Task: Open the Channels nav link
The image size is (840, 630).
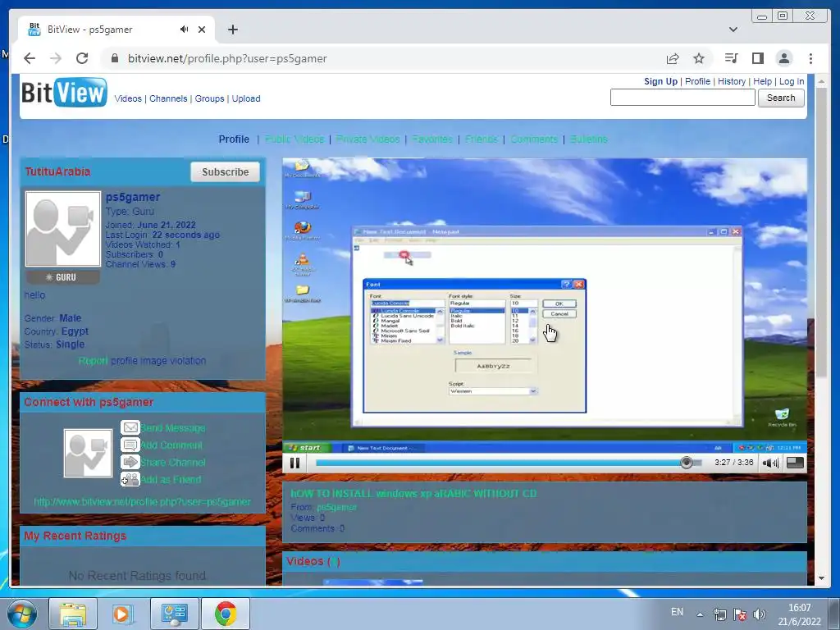Action: coord(168,98)
